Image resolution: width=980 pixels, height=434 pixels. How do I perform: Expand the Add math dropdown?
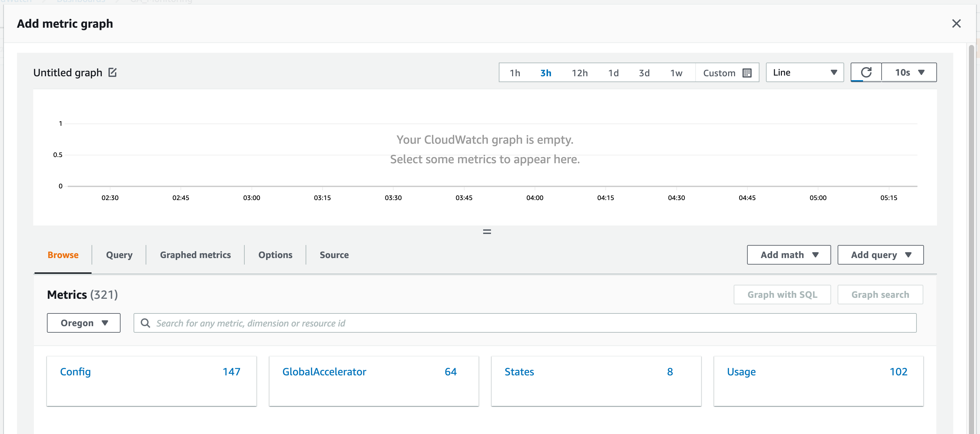789,255
